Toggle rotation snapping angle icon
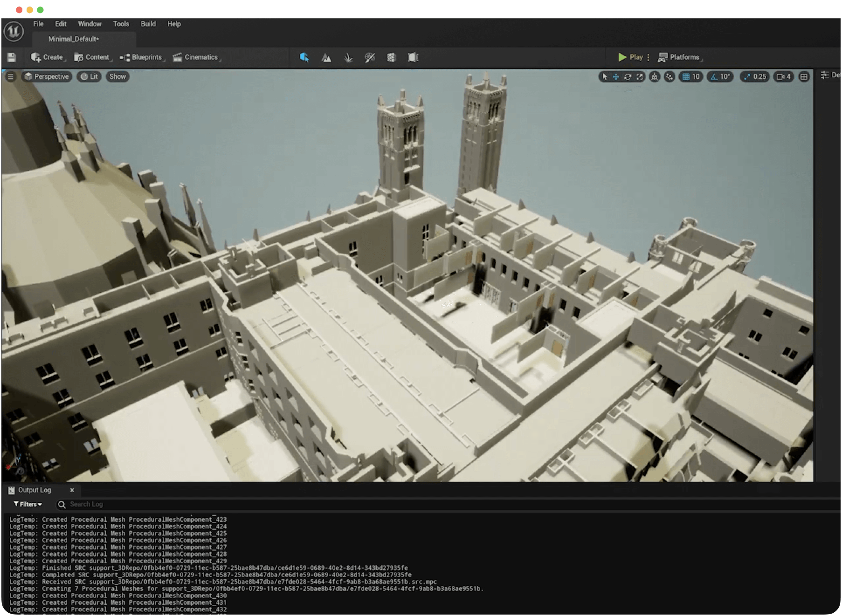The height and width of the screenshot is (616, 842). (714, 76)
